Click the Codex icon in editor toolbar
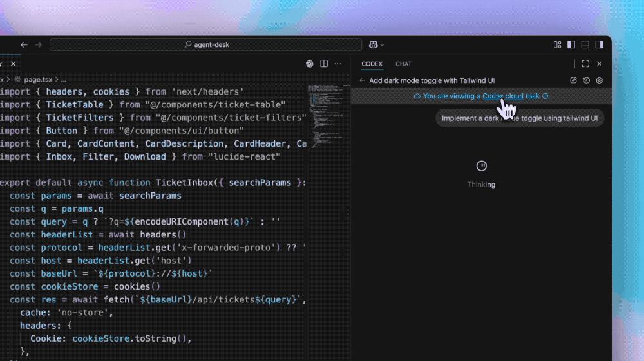Image resolution: width=644 pixels, height=361 pixels. point(310,64)
